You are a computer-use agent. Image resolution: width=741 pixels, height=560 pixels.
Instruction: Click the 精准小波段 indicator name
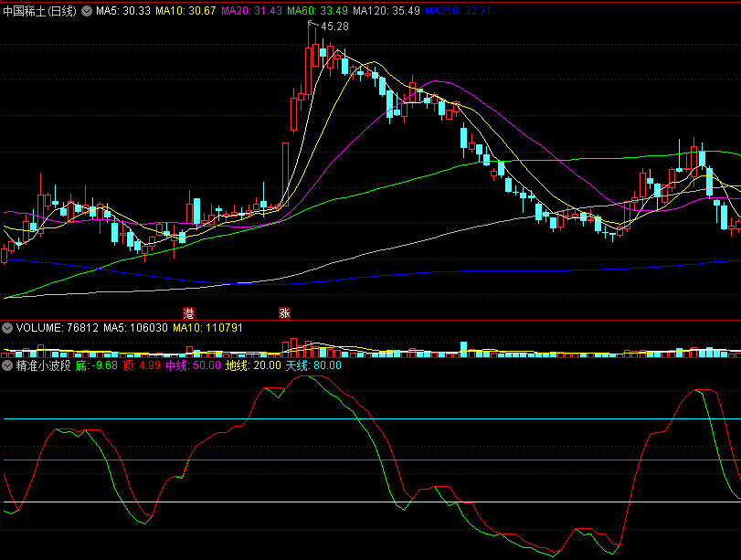44,365
